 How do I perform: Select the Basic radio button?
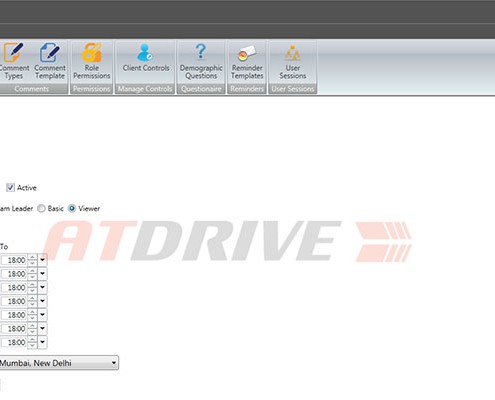[x=41, y=209]
